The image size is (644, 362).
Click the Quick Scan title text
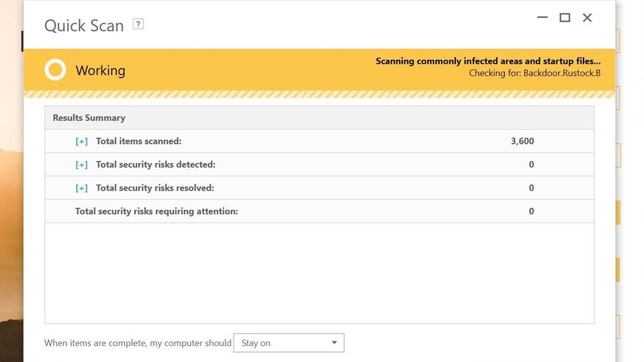(x=84, y=26)
